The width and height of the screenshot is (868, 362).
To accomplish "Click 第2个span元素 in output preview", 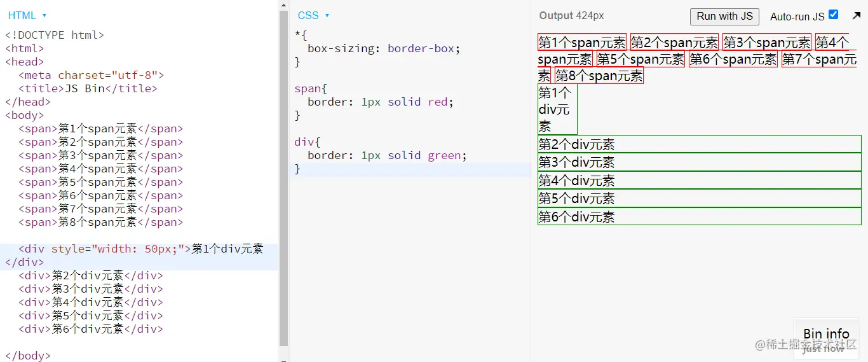I will [x=674, y=42].
